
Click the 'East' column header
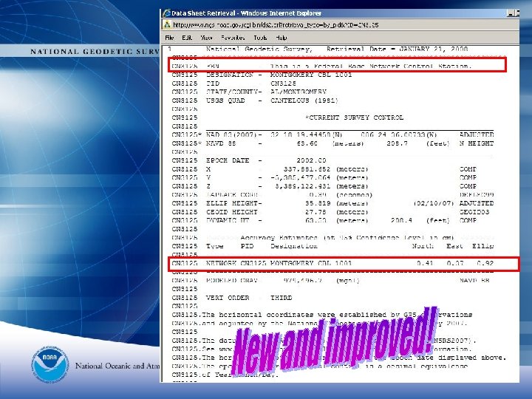coord(454,246)
